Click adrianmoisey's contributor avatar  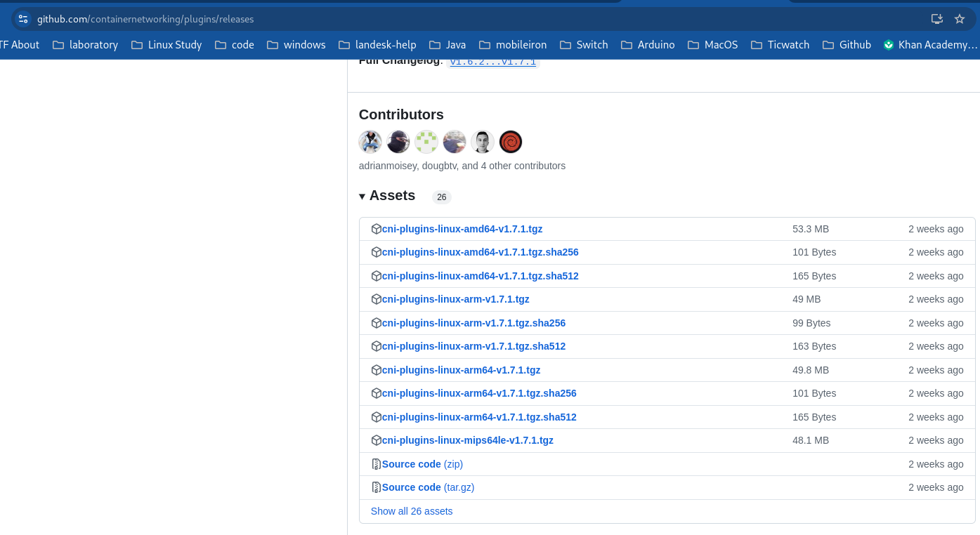click(x=370, y=141)
